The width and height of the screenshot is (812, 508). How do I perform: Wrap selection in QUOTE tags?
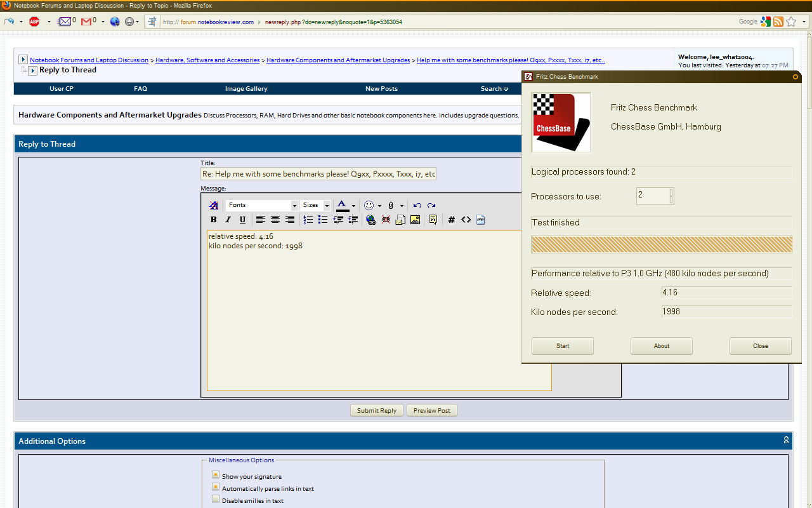click(433, 220)
